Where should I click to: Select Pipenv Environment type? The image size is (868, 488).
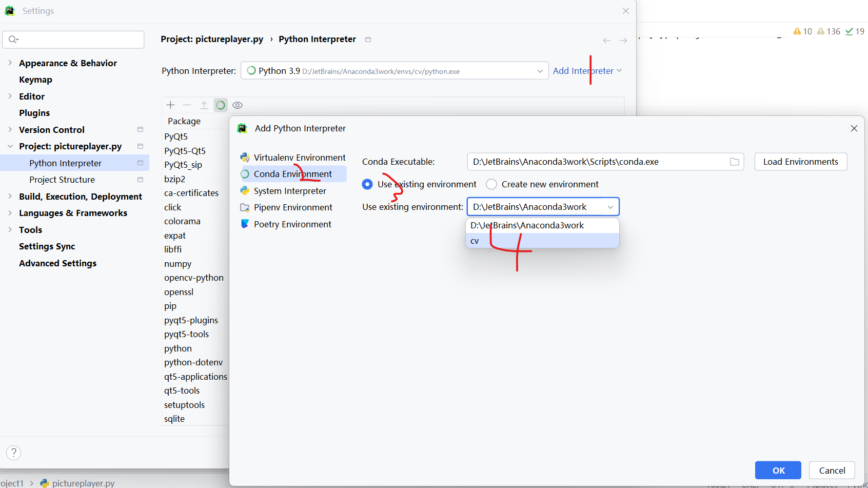coord(293,207)
